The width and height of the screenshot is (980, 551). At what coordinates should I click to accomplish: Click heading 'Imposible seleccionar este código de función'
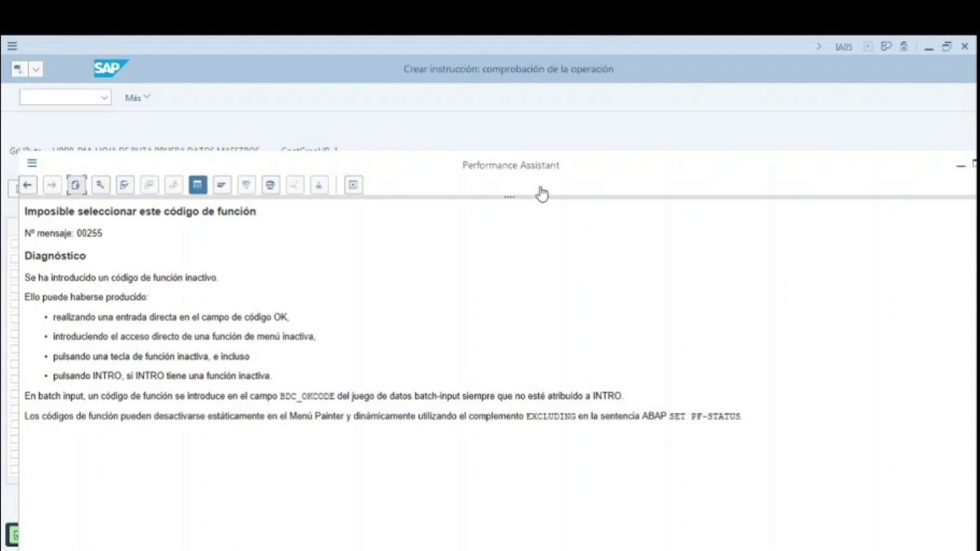(140, 211)
